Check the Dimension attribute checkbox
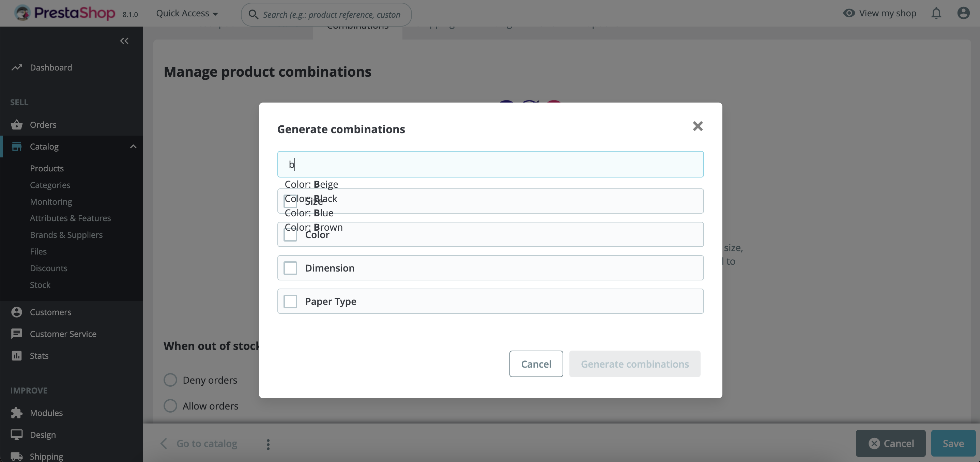The image size is (980, 462). tap(290, 268)
